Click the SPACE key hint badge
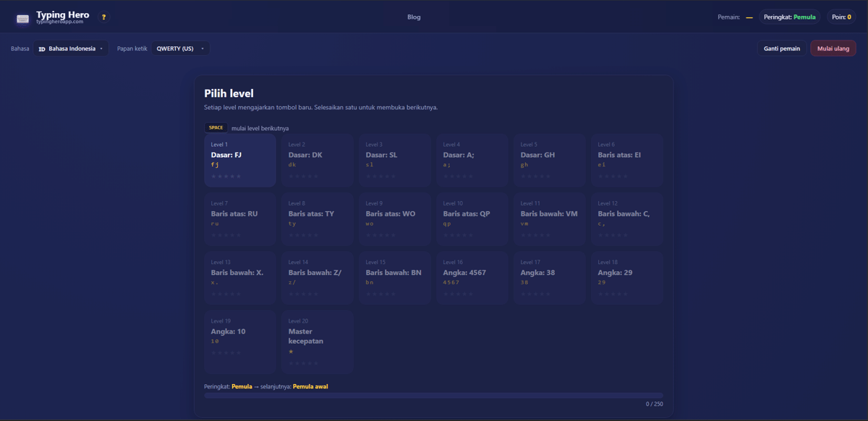 click(216, 128)
